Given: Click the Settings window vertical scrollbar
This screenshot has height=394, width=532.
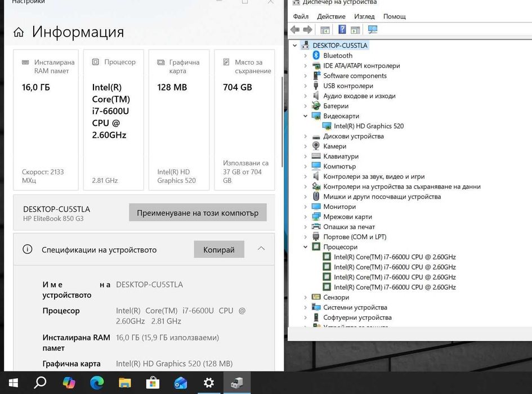Looking at the screenshot, I should point(282,122).
